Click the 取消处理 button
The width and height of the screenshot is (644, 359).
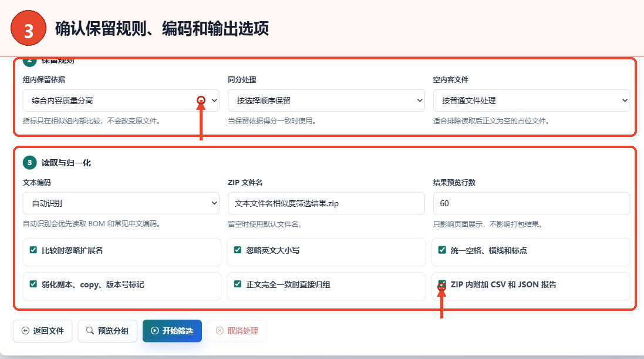(x=237, y=331)
